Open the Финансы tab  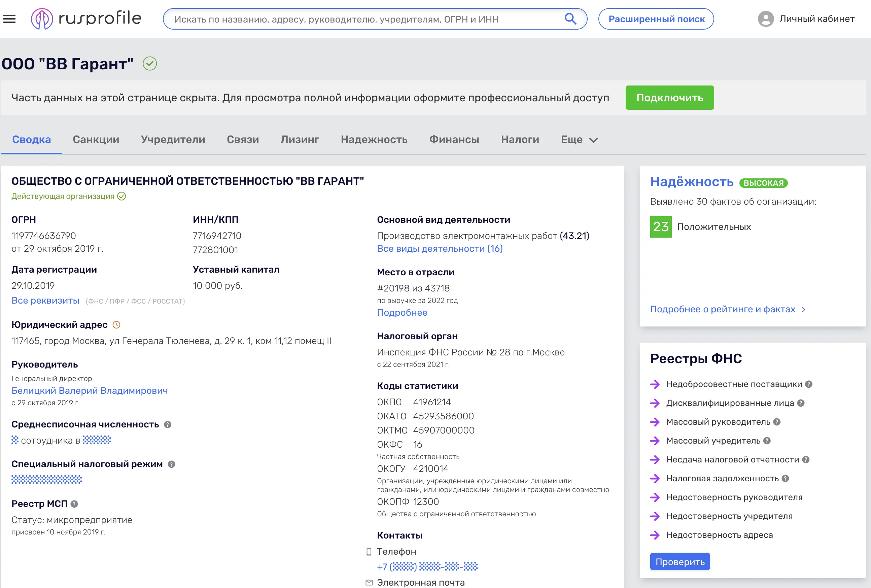(x=454, y=139)
